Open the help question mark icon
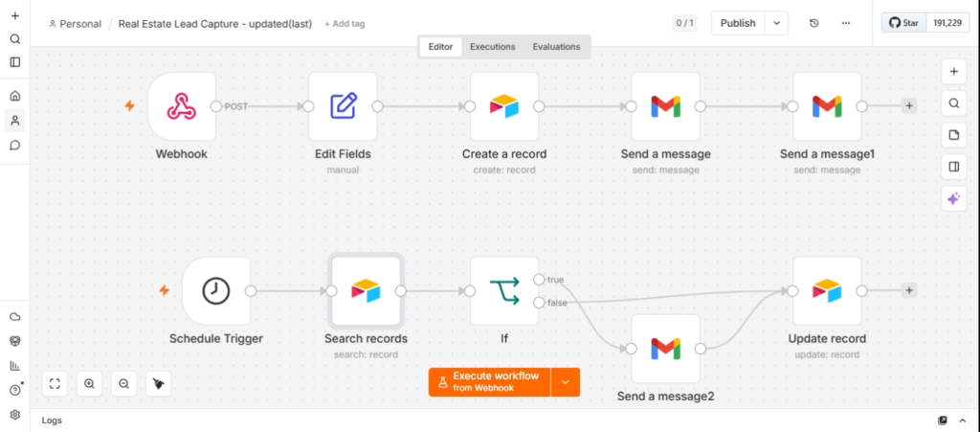 coord(15,390)
